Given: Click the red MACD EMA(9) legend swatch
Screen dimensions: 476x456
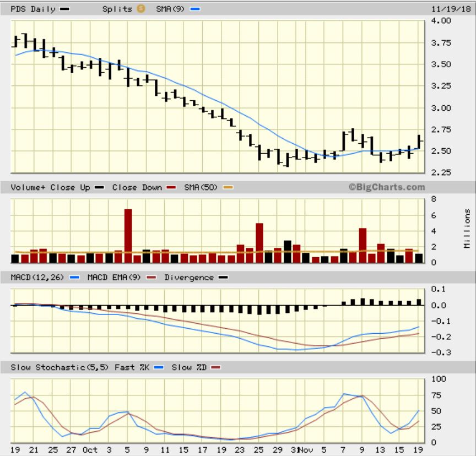Looking at the screenshot, I should tap(151, 278).
